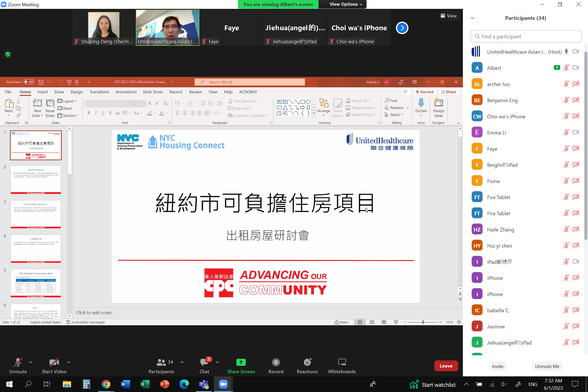The width and height of the screenshot is (588, 392).
Task: Open the Comments icon in PowerPoint ribbon
Action: point(405,92)
